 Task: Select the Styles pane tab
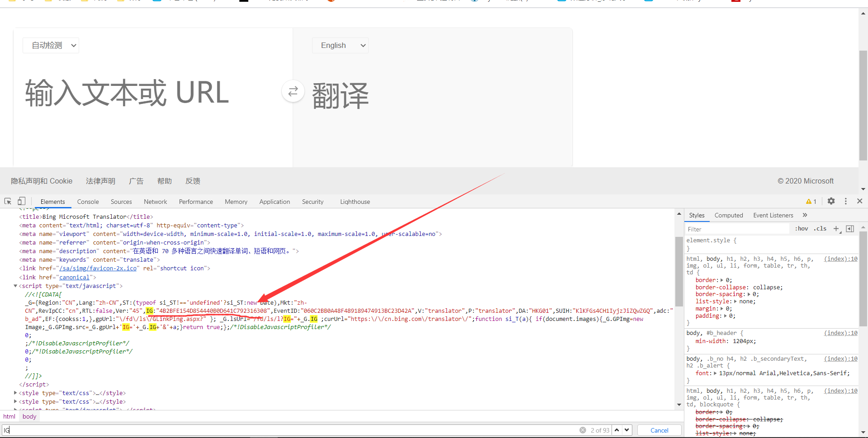pyautogui.click(x=697, y=215)
